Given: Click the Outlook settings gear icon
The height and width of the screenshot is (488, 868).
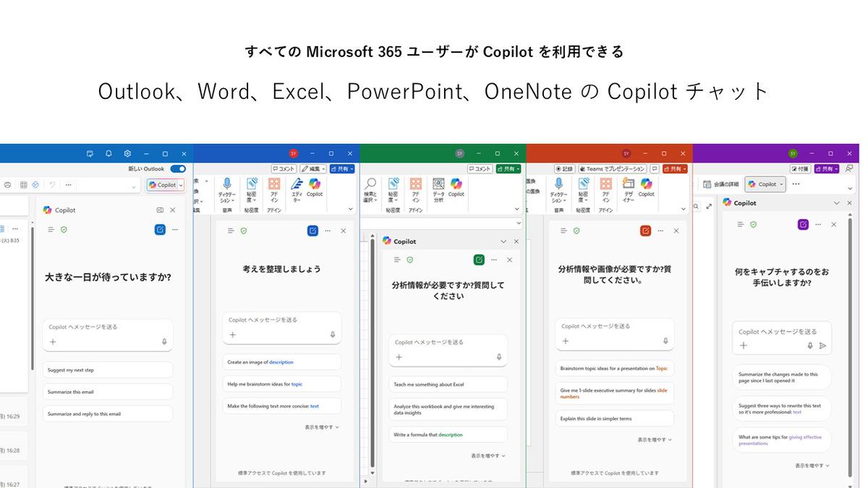Looking at the screenshot, I should (x=127, y=153).
